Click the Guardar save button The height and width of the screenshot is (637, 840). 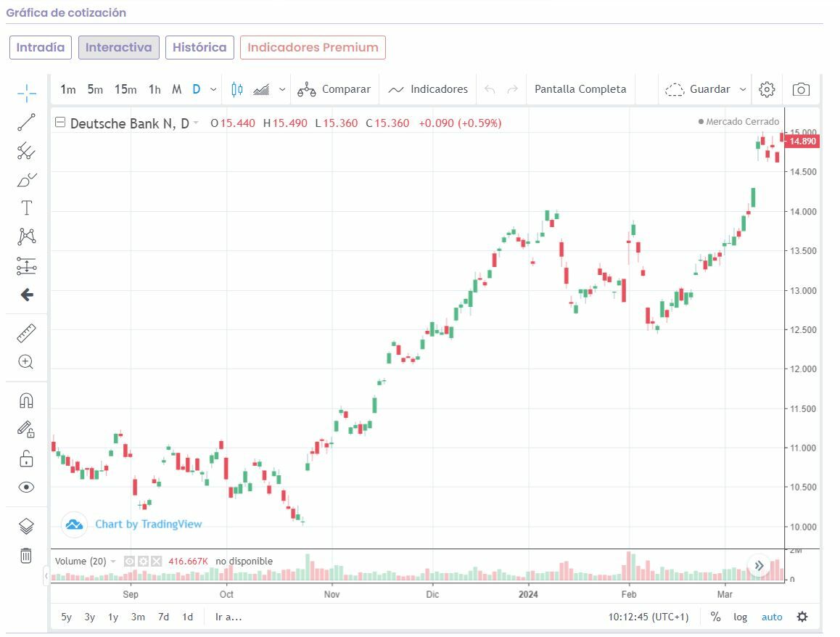pyautogui.click(x=698, y=89)
